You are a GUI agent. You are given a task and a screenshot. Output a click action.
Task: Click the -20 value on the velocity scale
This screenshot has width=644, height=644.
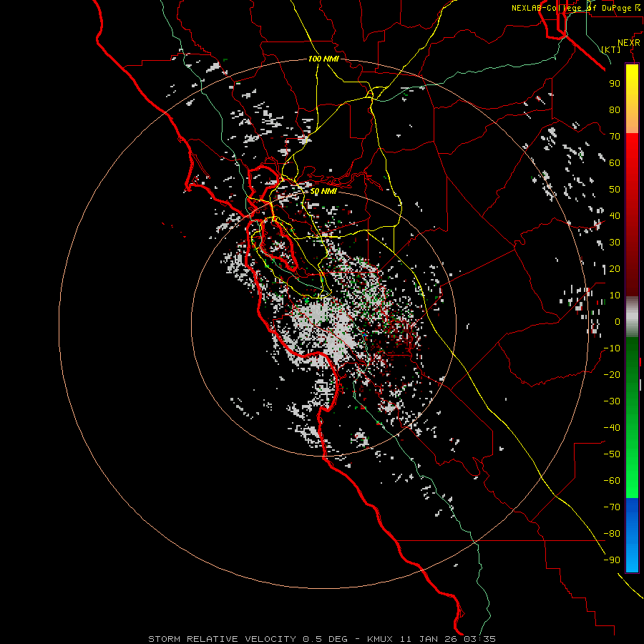612,375
